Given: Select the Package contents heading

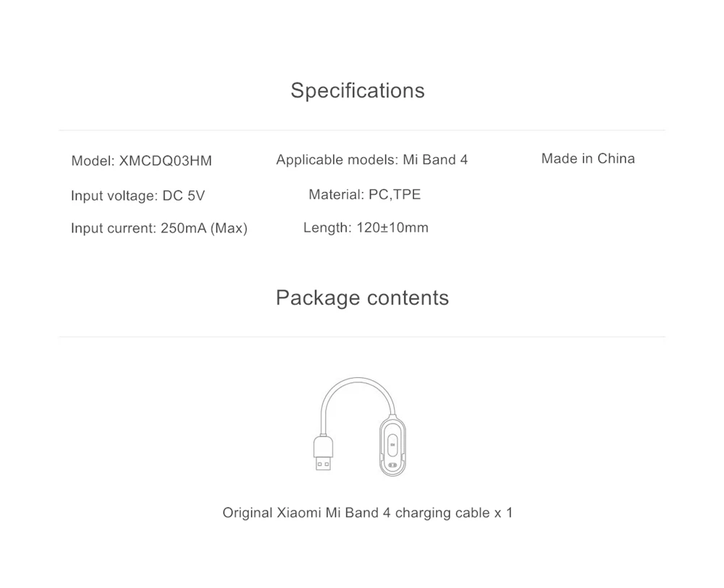Looking at the screenshot, I should tap(362, 298).
